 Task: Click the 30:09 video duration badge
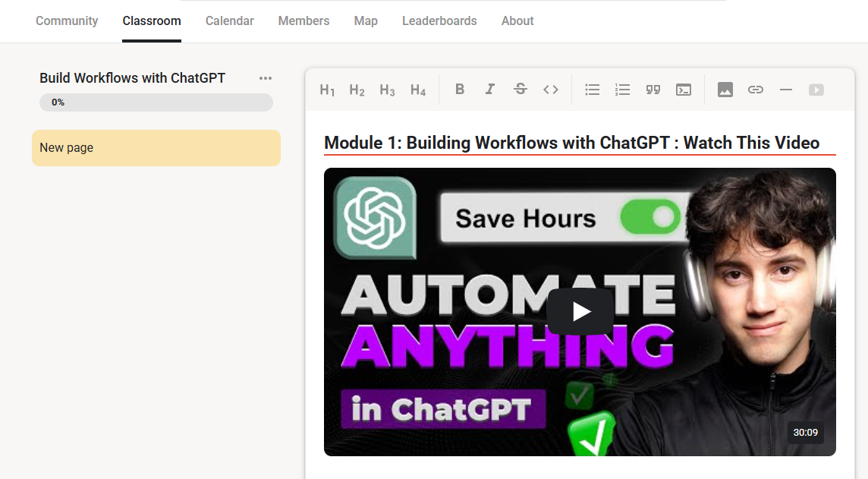click(x=806, y=433)
